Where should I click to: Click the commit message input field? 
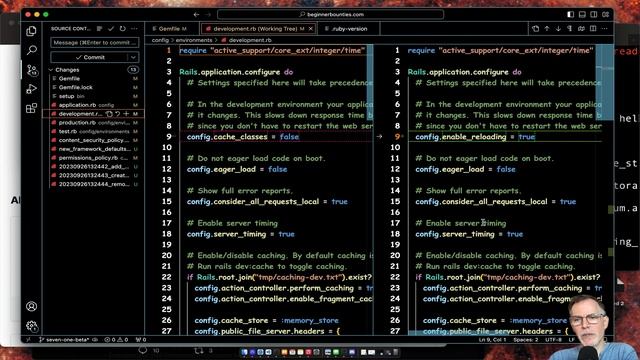click(x=95, y=42)
